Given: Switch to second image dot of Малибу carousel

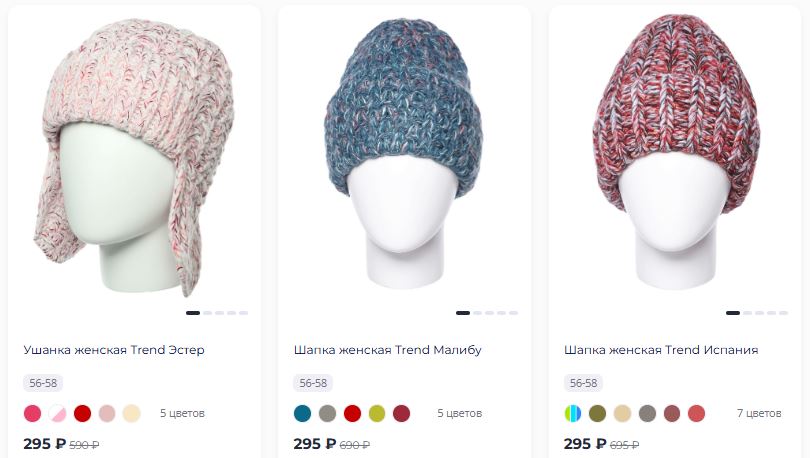Looking at the screenshot, I should point(477,313).
